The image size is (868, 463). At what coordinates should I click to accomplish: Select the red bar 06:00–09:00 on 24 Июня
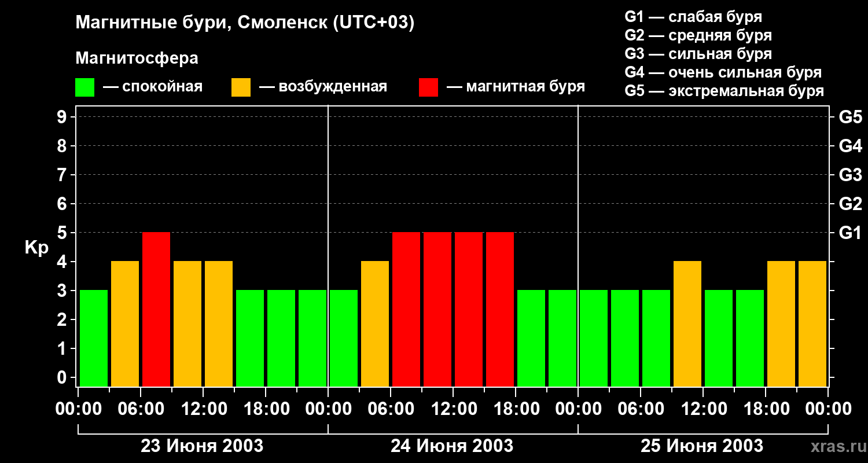(406, 309)
